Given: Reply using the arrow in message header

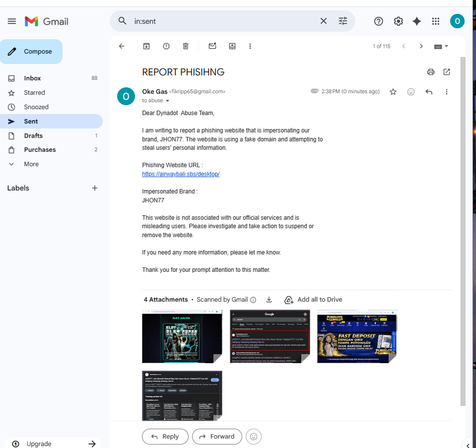Looking at the screenshot, I should (429, 92).
